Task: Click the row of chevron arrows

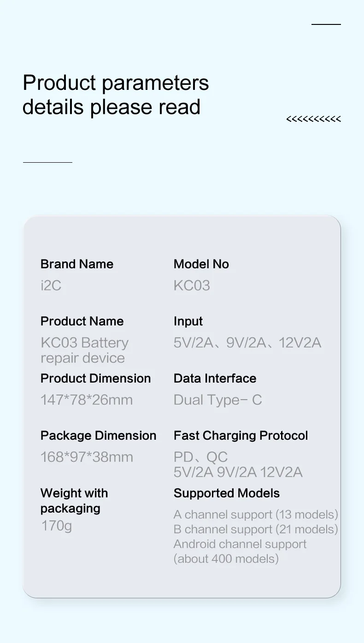Action: point(313,119)
